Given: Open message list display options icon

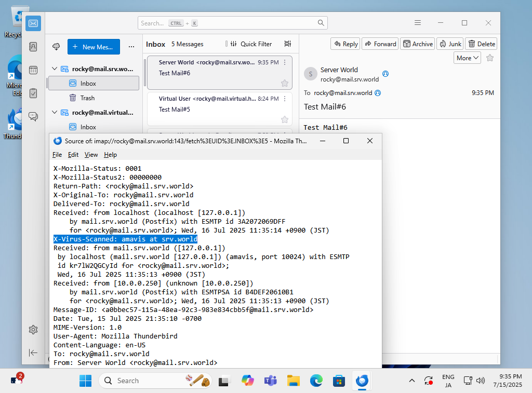Looking at the screenshot, I should pos(288,44).
